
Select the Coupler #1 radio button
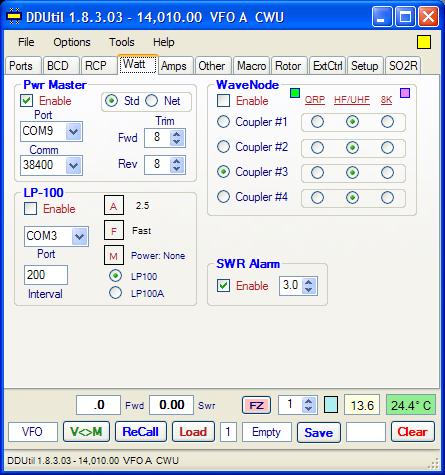click(x=223, y=122)
